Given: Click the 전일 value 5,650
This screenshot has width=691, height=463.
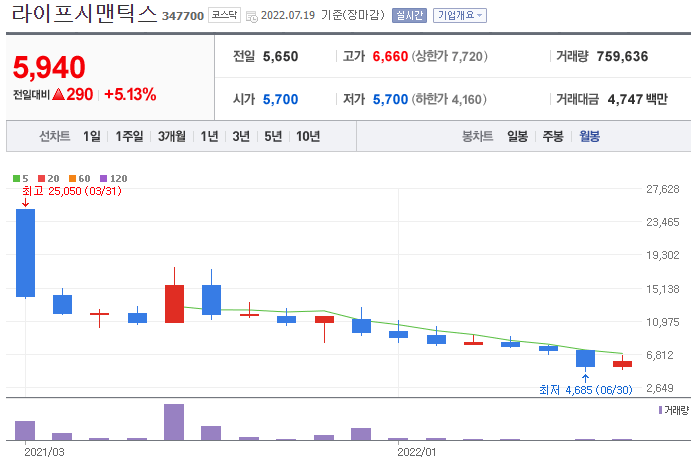Looking at the screenshot, I should tap(280, 56).
